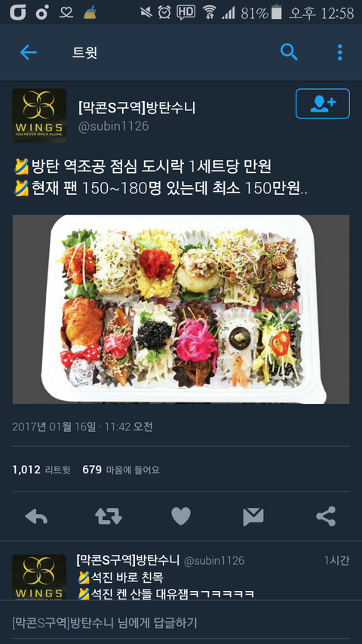Image resolution: width=362 pixels, height=644 pixels.
Task: Open the WINGS profile avatar
Action: (x=39, y=116)
